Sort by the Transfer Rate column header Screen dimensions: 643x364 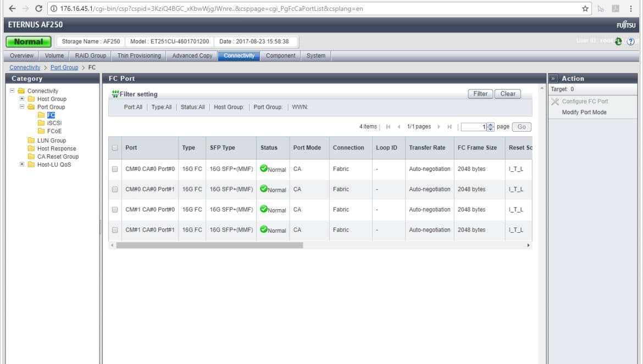coord(430,148)
